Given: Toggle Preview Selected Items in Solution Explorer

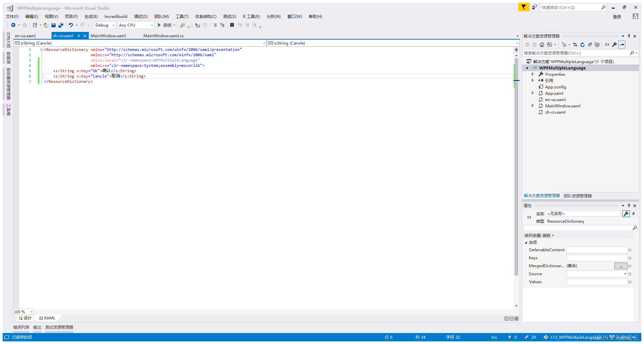Looking at the screenshot, I should tap(622, 45).
